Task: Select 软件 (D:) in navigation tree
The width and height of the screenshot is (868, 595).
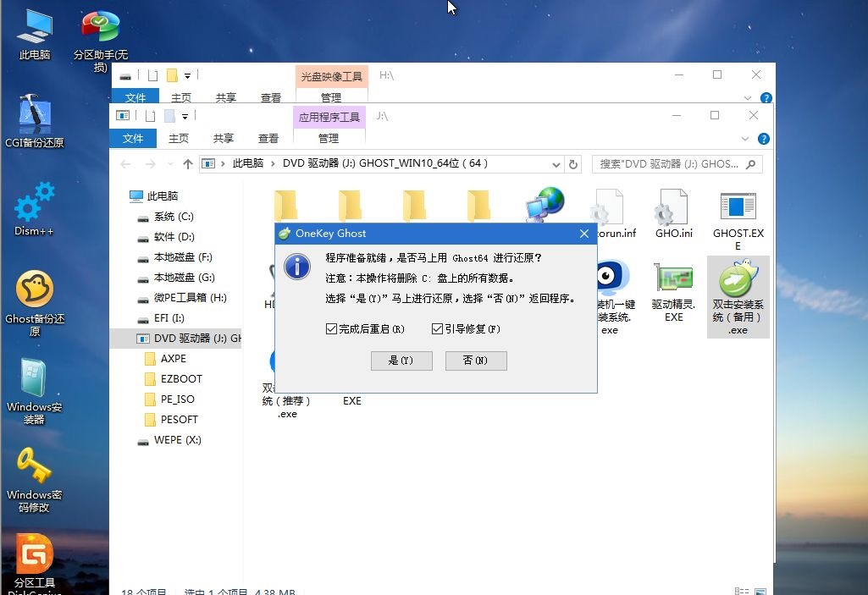Action: click(x=174, y=237)
